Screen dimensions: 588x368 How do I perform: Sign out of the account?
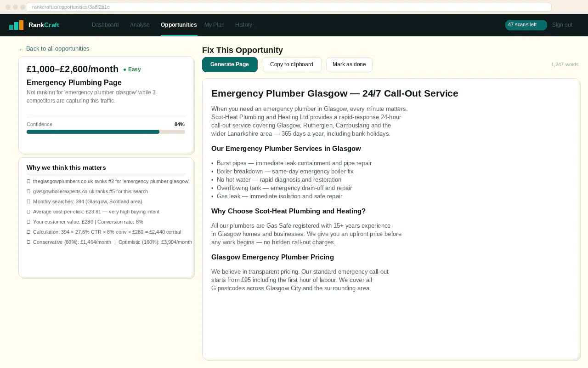coord(562,25)
